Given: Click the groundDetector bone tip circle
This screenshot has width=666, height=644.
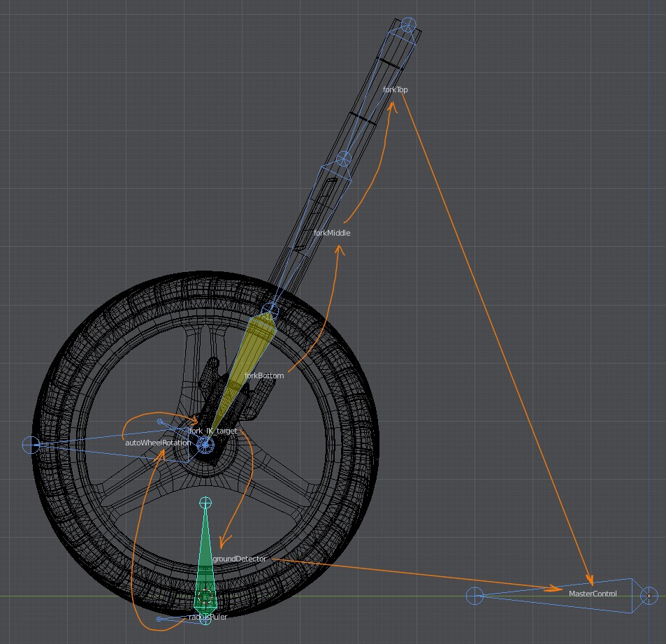Looking at the screenshot, I should tap(205, 503).
